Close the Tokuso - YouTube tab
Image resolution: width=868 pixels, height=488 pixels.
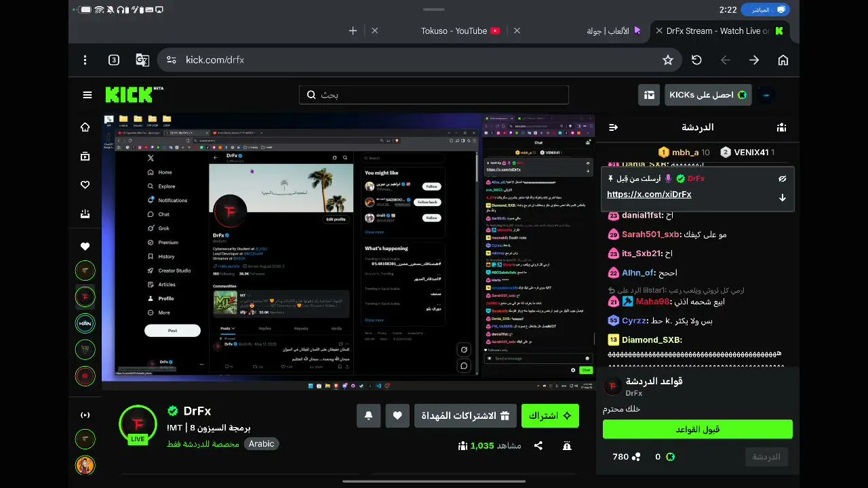374,30
